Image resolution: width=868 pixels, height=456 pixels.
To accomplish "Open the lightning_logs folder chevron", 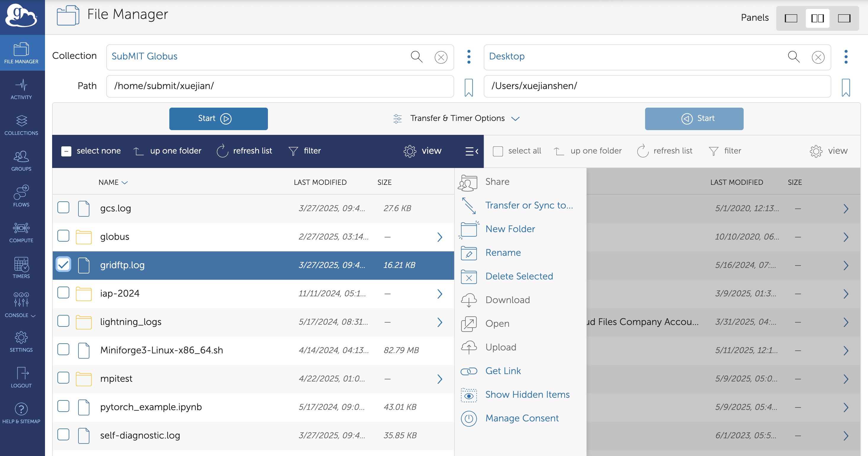I will pos(439,322).
